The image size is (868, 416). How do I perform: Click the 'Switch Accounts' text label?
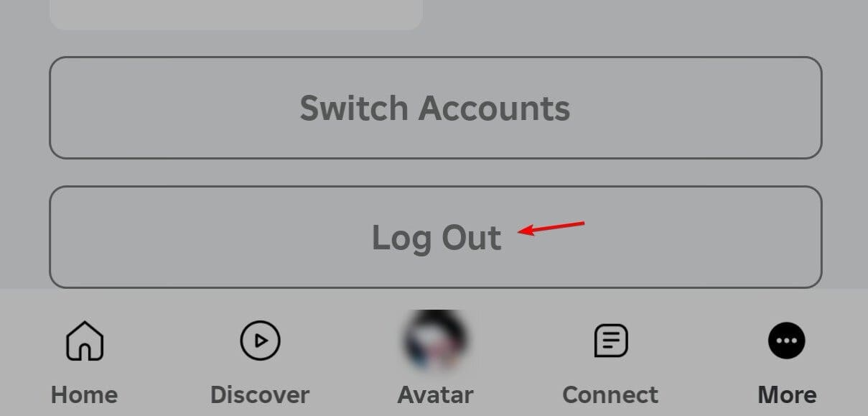click(435, 108)
